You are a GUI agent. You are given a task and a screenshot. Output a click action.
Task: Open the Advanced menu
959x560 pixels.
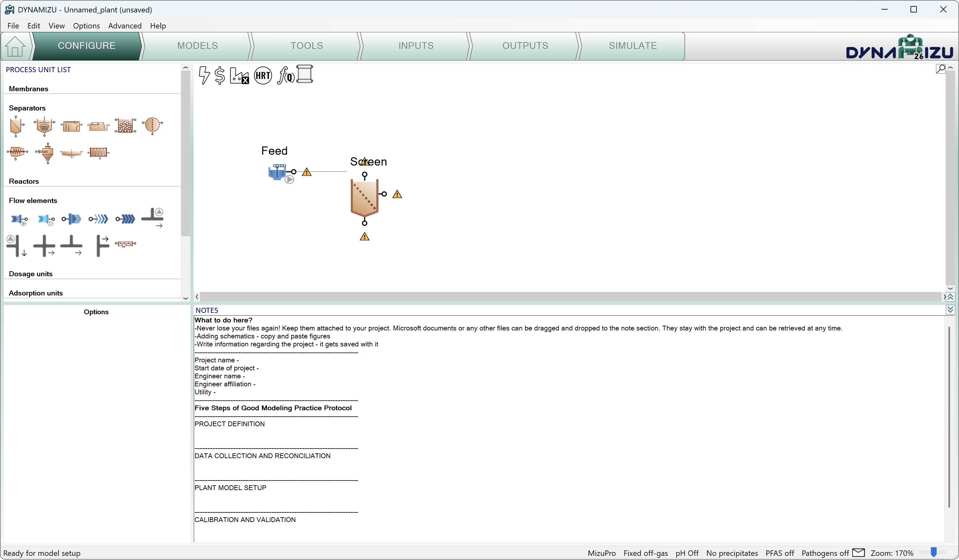[x=125, y=26]
